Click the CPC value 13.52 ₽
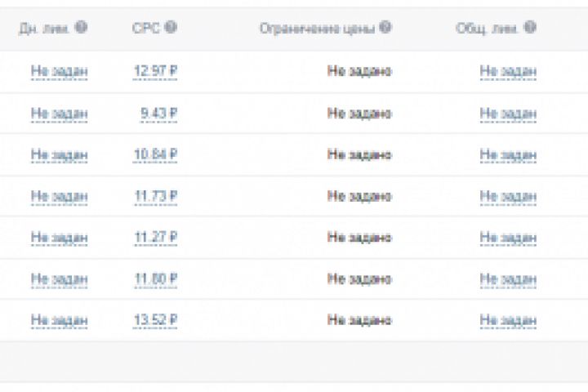The image size is (588, 392). (155, 321)
